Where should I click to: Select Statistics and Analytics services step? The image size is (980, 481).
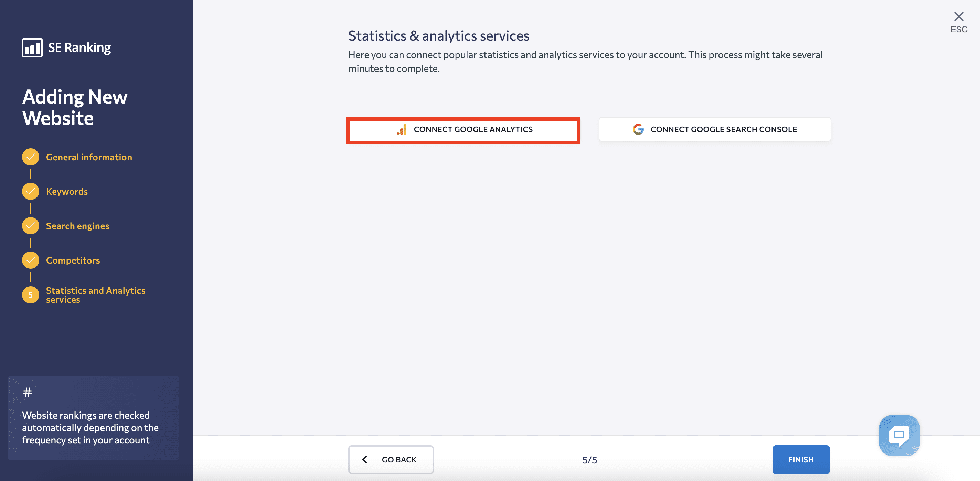click(96, 295)
